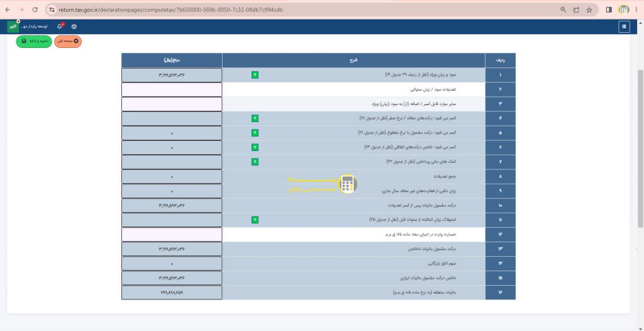Click the share page icon in address bar

(x=576, y=9)
